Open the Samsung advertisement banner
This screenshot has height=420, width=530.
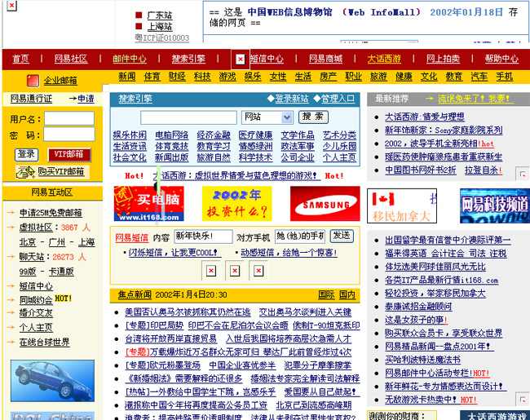[x=325, y=203]
